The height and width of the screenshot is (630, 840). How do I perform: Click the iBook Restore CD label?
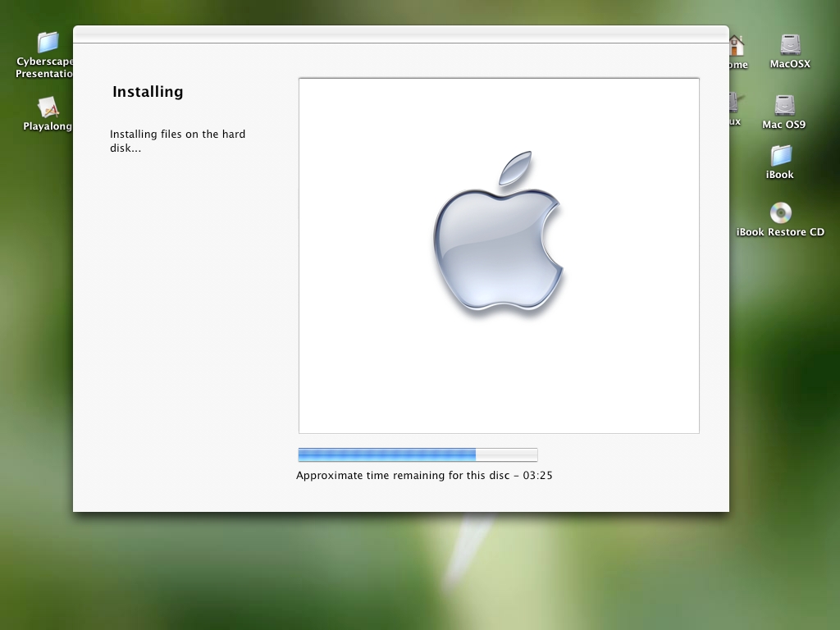[779, 232]
